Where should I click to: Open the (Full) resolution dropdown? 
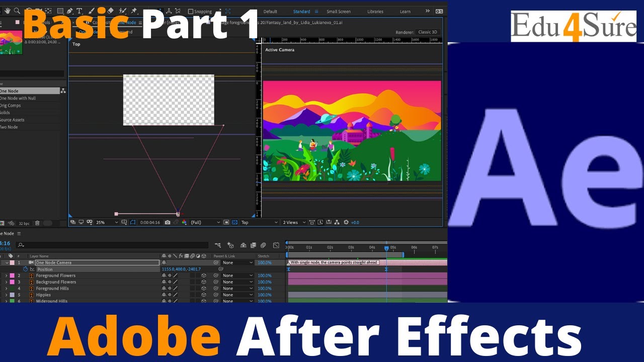[x=205, y=222]
